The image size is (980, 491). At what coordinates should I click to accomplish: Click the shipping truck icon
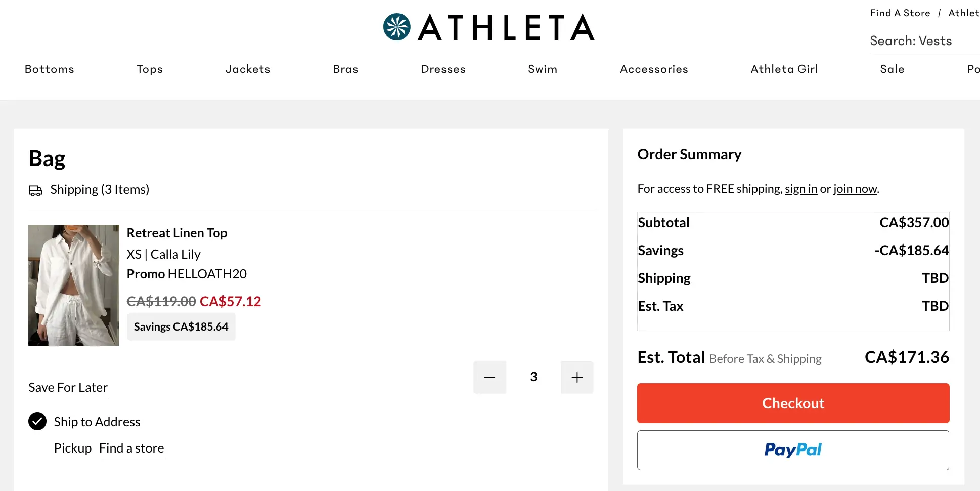click(35, 191)
